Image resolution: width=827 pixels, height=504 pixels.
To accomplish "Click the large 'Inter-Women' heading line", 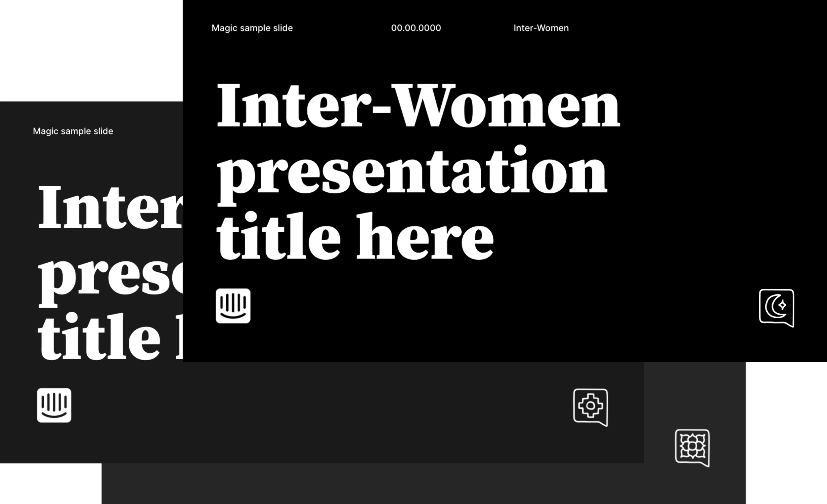I will point(418,106).
